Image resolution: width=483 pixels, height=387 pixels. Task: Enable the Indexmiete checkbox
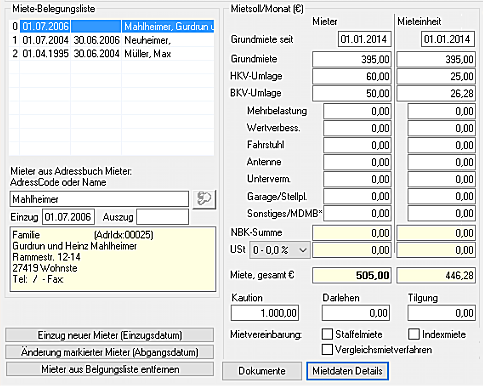tap(414, 334)
